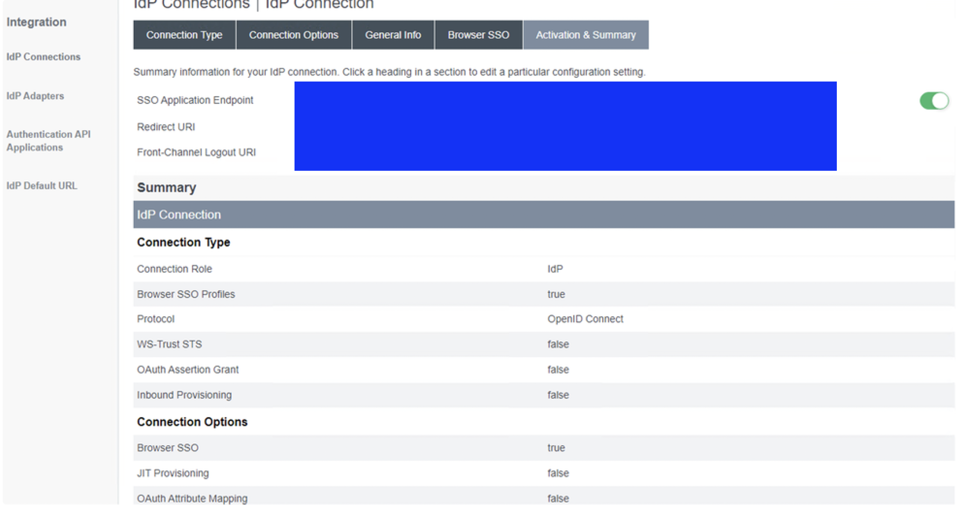Click the JIT Provisioning row label
980x514 pixels.
[x=173, y=473]
